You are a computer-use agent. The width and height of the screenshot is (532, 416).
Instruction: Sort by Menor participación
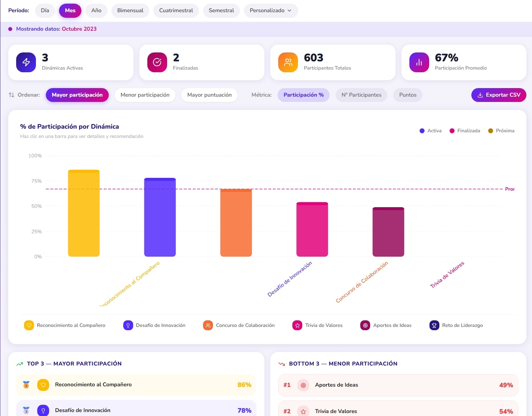pyautogui.click(x=145, y=95)
